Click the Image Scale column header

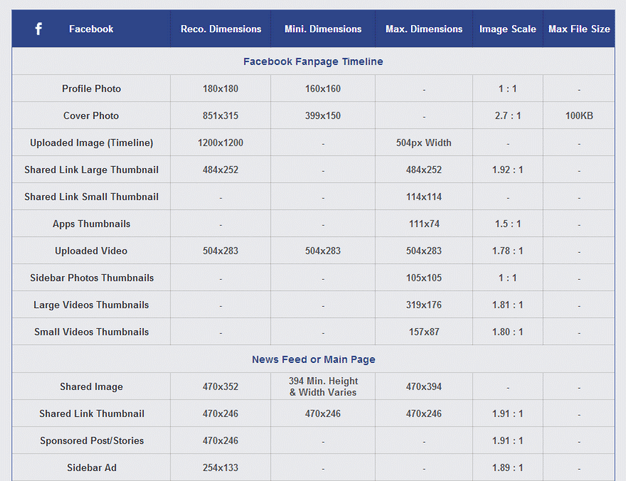(x=507, y=29)
